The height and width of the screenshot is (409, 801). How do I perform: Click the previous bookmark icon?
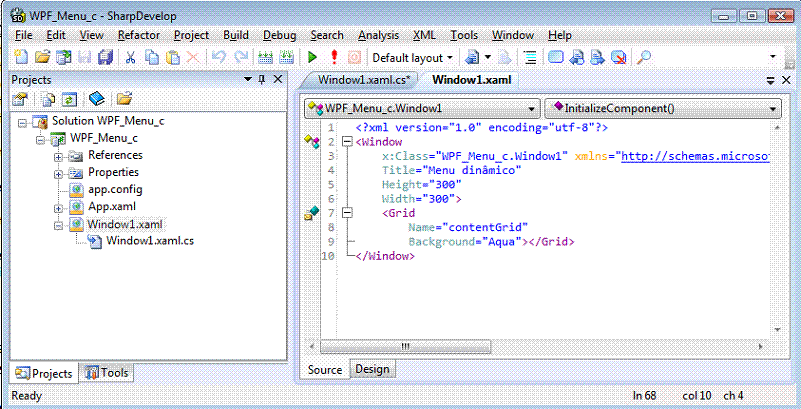577,57
